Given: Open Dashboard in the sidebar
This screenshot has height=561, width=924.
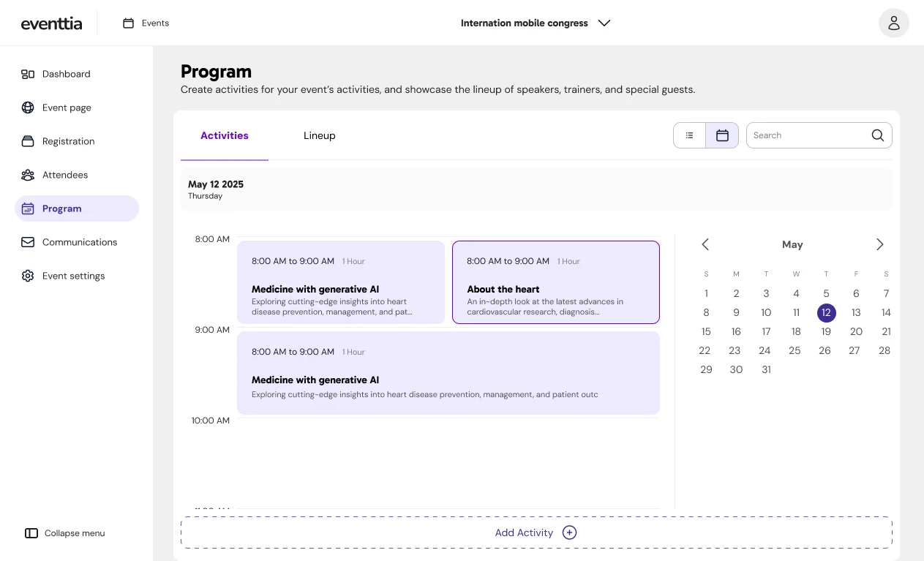Looking at the screenshot, I should pyautogui.click(x=77, y=74).
